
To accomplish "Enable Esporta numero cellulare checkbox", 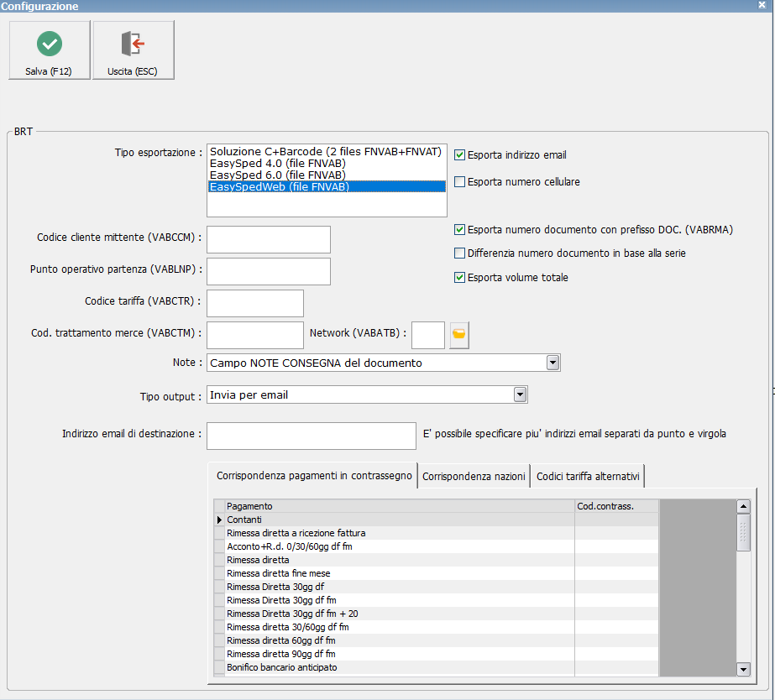I will pos(459,182).
